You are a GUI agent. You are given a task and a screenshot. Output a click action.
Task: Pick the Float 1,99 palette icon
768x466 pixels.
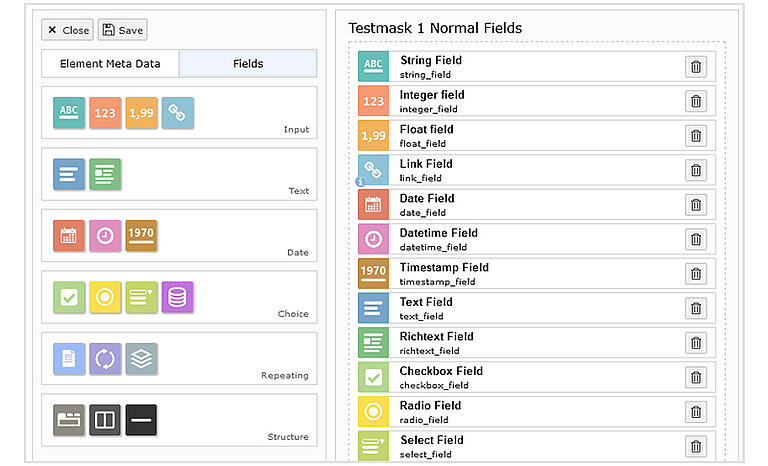tap(141, 113)
